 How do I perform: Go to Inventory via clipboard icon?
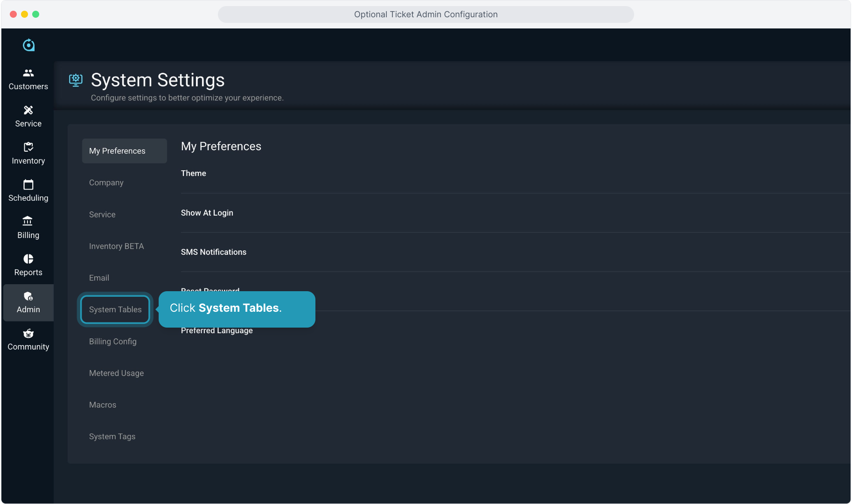click(28, 147)
